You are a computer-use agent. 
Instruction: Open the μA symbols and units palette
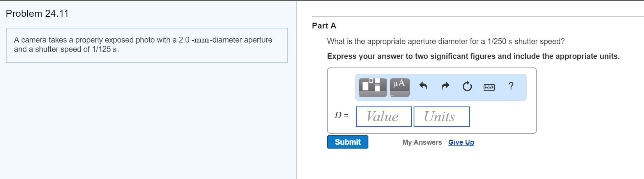click(399, 86)
